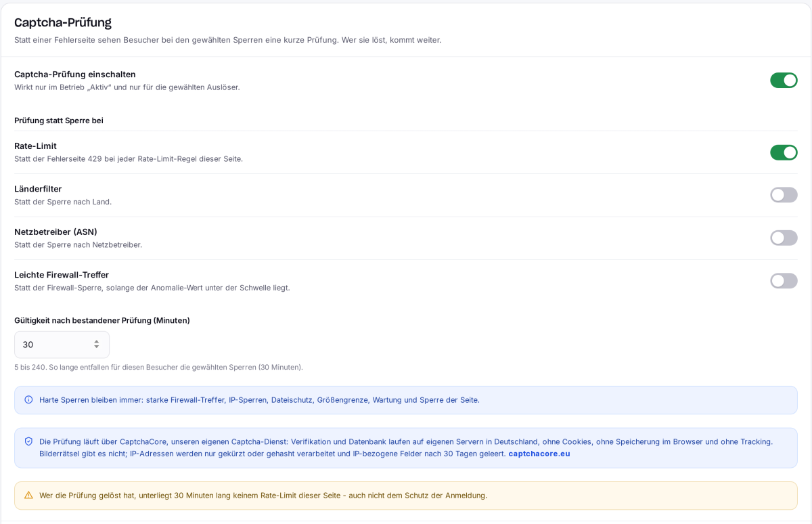Click the description "Statt der Sperre nach Netzbetreiber."
The image size is (812, 524).
[x=78, y=244]
